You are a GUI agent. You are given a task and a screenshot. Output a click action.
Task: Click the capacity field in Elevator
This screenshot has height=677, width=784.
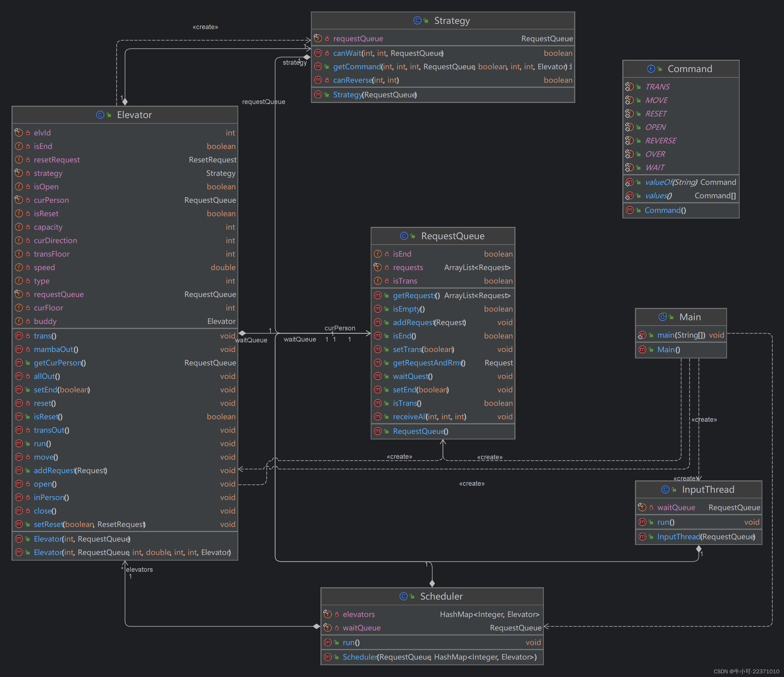(x=125, y=227)
